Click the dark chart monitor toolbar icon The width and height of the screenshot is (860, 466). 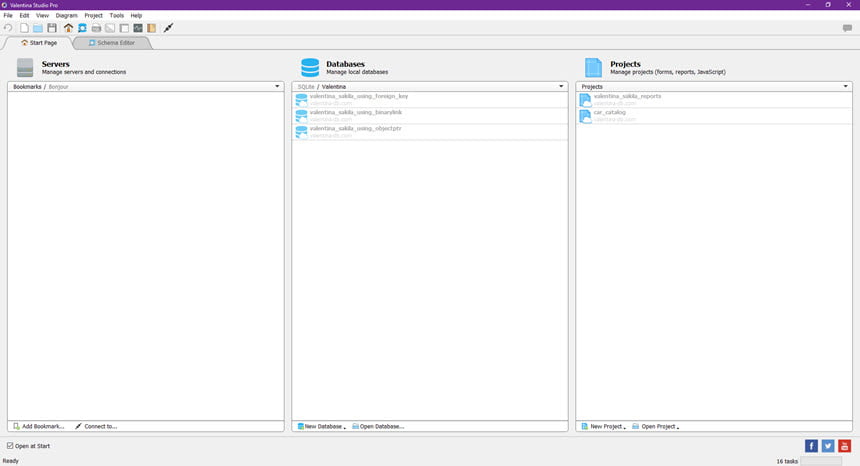point(138,28)
